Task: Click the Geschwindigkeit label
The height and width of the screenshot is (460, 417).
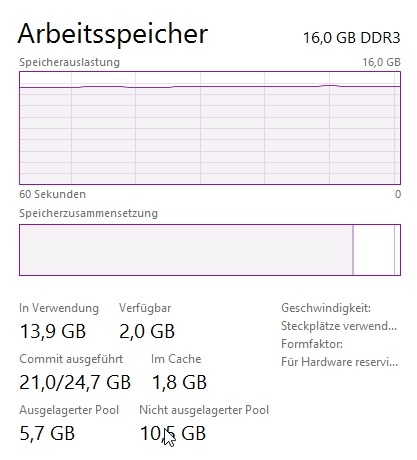Action: 326,308
